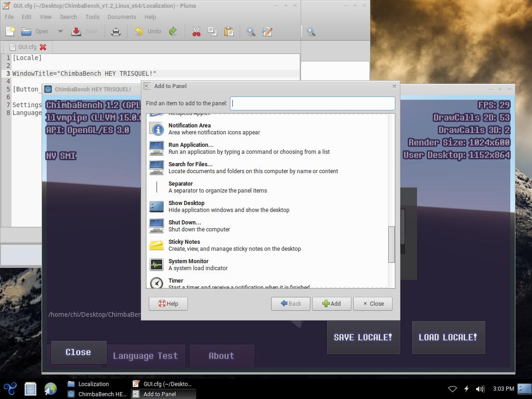Click the Open folder icon in Pluma
Viewport: 532px width, 399px height.
26,31
